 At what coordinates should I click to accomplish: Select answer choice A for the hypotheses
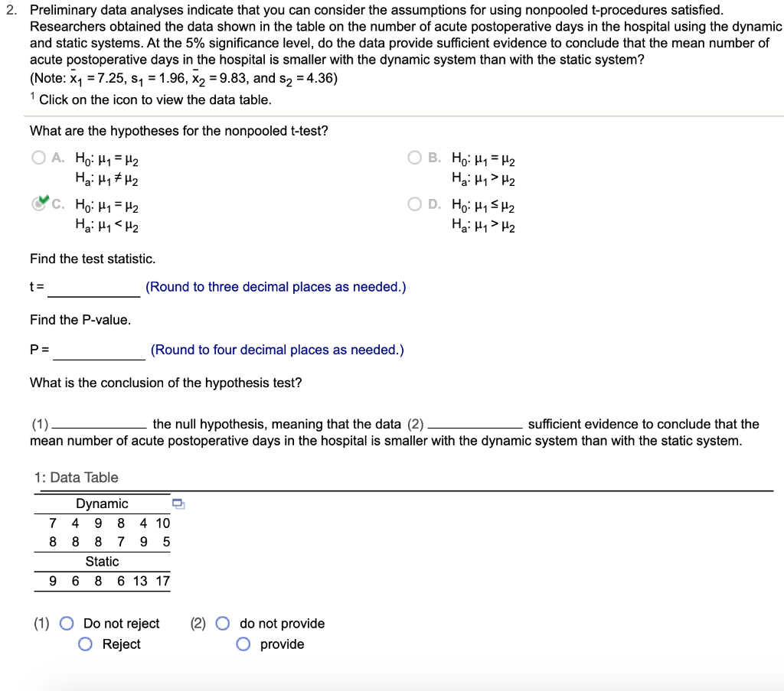(38, 158)
